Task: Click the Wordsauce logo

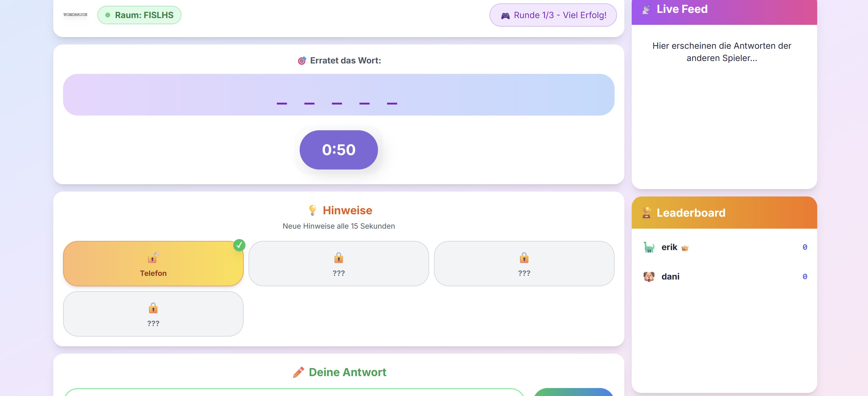Action: (75, 14)
